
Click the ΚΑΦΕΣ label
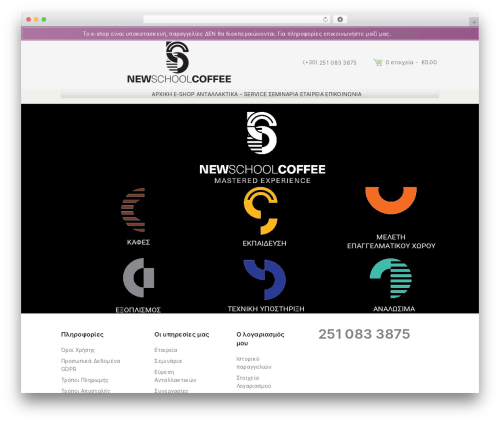pos(138,242)
